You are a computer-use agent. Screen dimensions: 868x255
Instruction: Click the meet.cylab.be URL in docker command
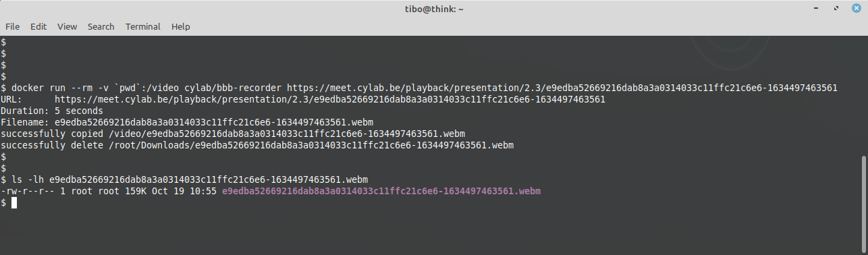[562, 88]
